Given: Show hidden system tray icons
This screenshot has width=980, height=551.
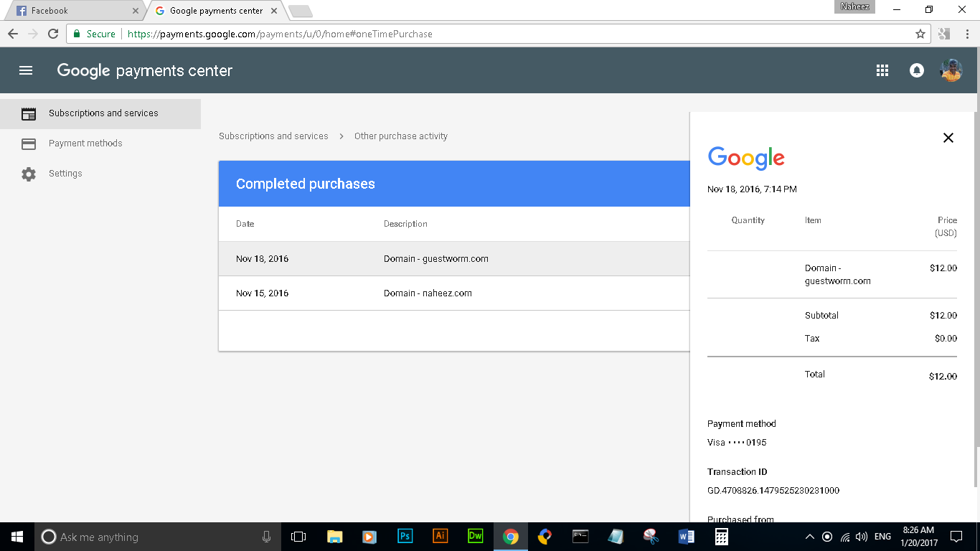Looking at the screenshot, I should tap(809, 537).
